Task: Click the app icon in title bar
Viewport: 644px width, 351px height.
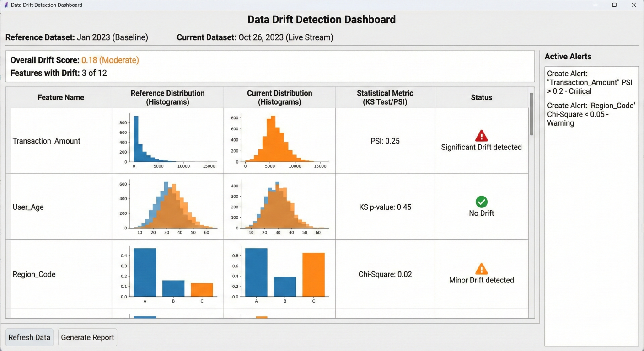Action: [6, 5]
